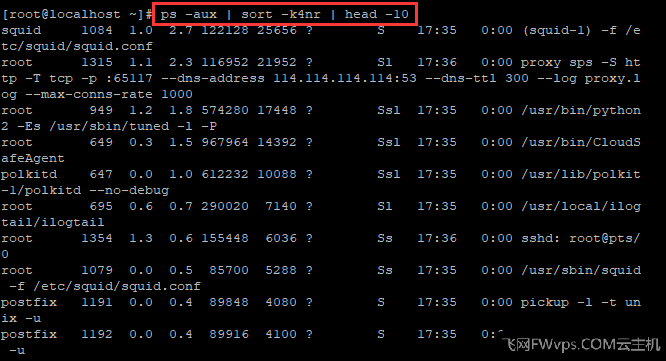The width and height of the screenshot is (666, 361).
Task: Click the memory value 2.7 in the squid row
Action: point(181,30)
